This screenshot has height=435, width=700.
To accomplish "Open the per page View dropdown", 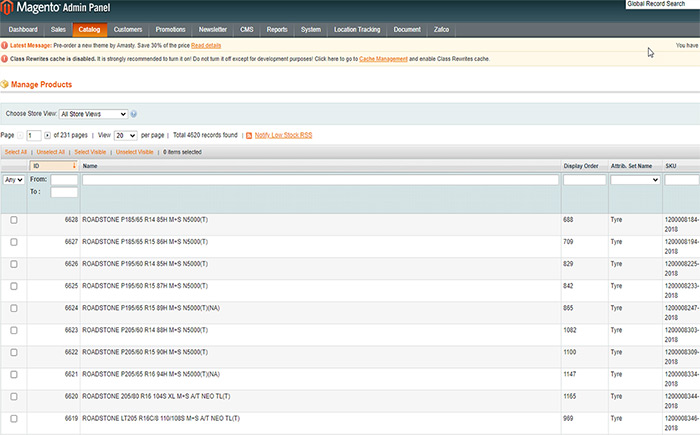I will 125,135.
